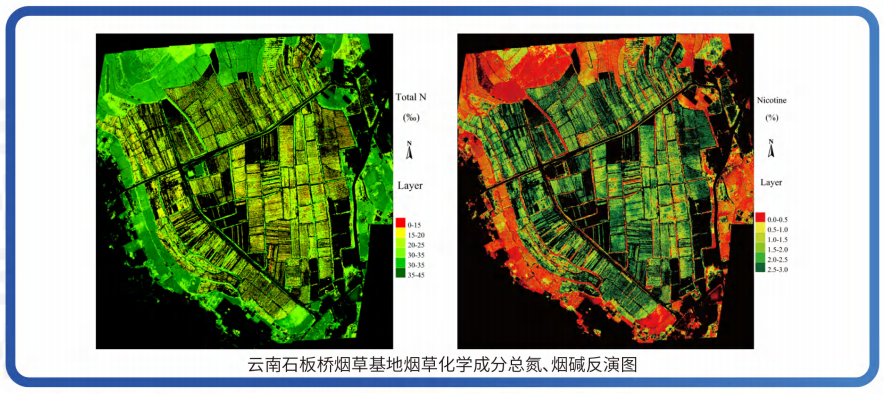Choose the 1.0-1.5 Nicotine legend swatch

(761, 238)
